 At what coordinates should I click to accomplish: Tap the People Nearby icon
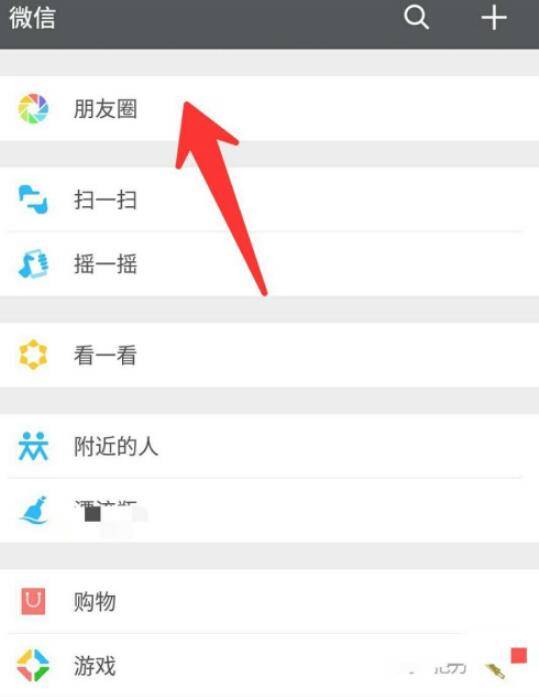tap(33, 446)
